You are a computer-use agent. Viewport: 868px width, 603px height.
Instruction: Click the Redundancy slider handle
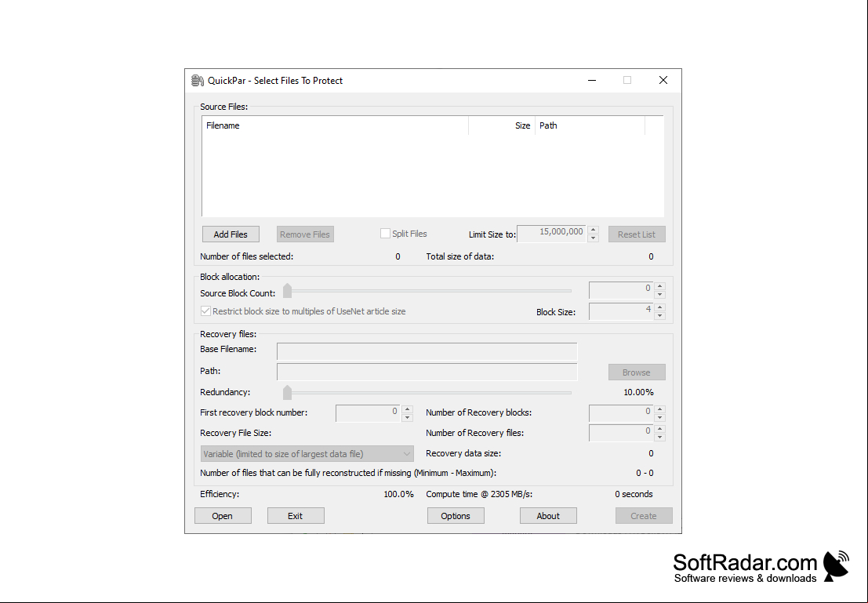pyautogui.click(x=287, y=393)
